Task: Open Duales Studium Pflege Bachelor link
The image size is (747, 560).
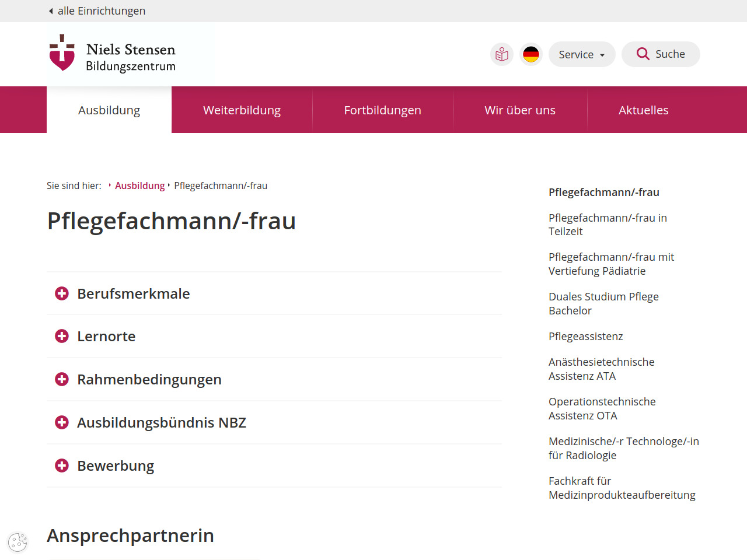Action: [x=603, y=303]
